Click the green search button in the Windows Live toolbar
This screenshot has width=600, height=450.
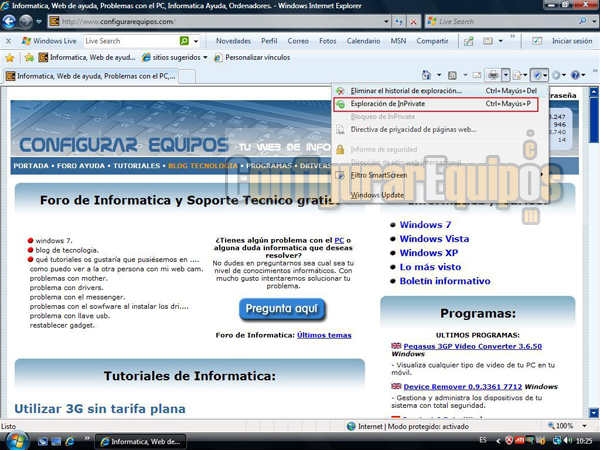click(x=184, y=41)
